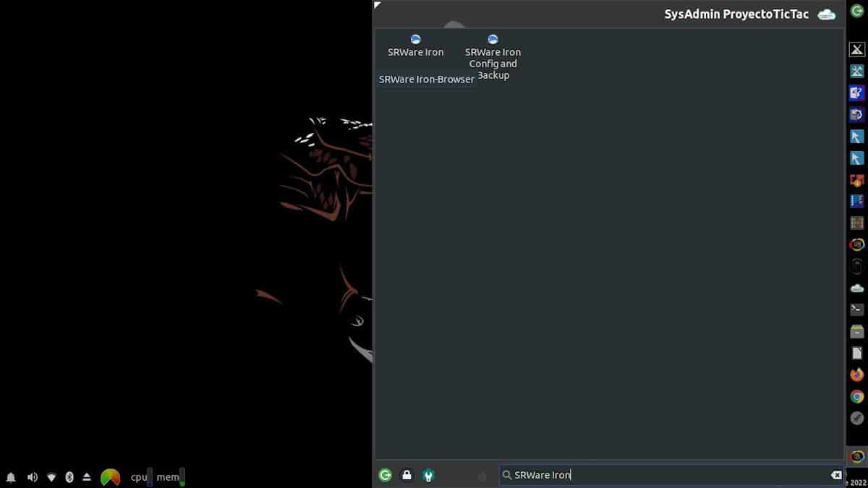Select the SRWare Iron-Browser entry
The image size is (868, 488).
pyautogui.click(x=426, y=79)
